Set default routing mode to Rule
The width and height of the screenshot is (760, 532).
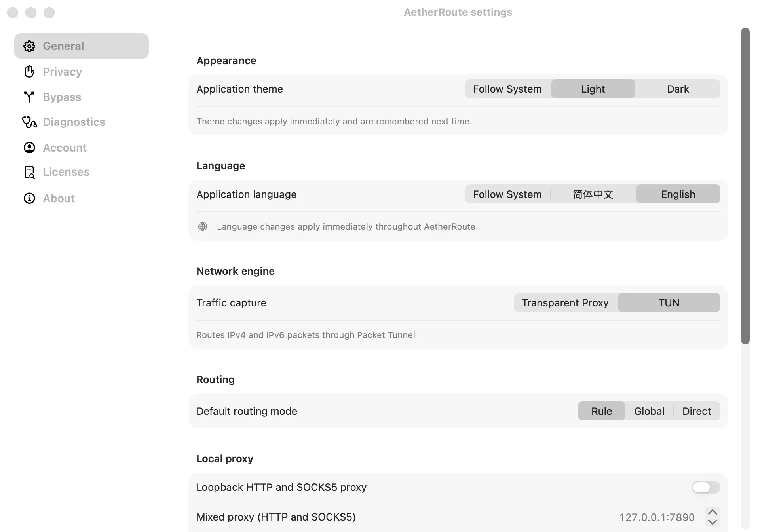point(602,411)
